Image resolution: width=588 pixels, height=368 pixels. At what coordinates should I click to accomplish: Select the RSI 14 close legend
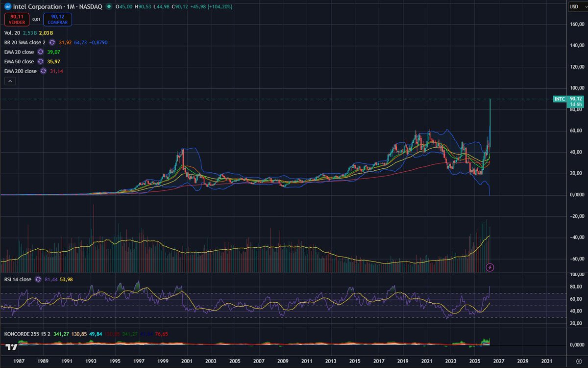coord(18,280)
